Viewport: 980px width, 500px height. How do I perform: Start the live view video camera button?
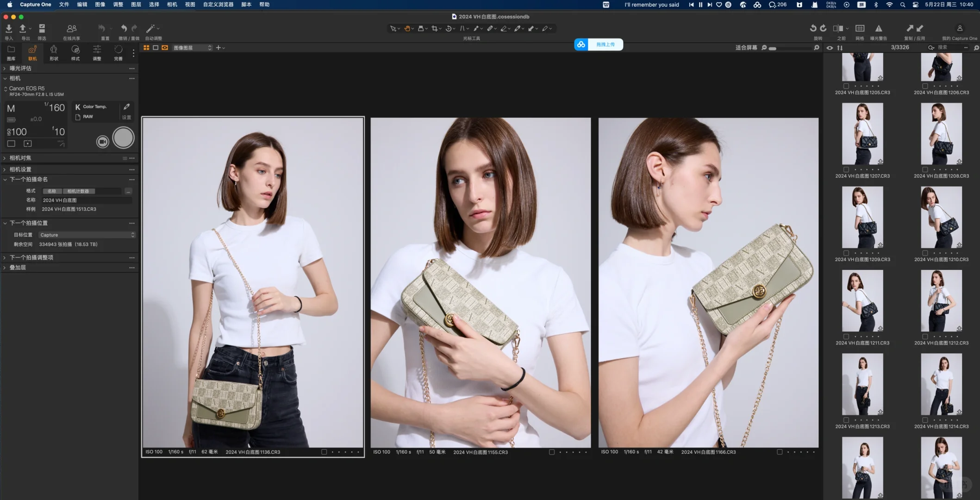tap(102, 141)
